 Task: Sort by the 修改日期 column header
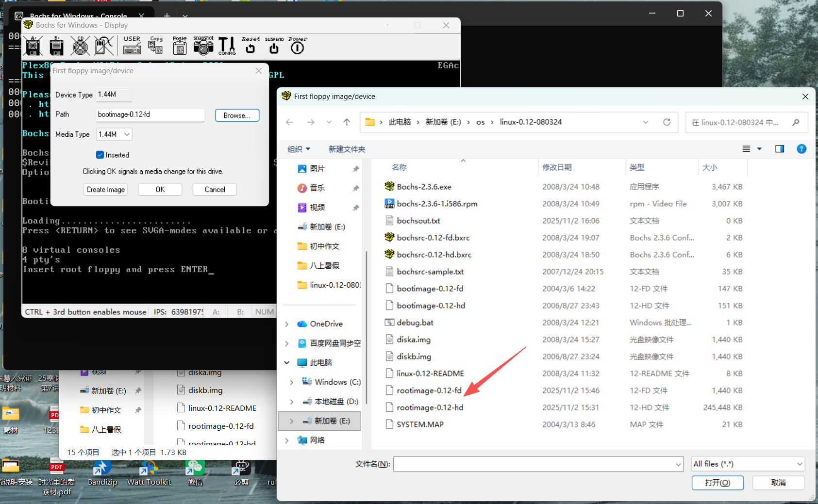557,167
